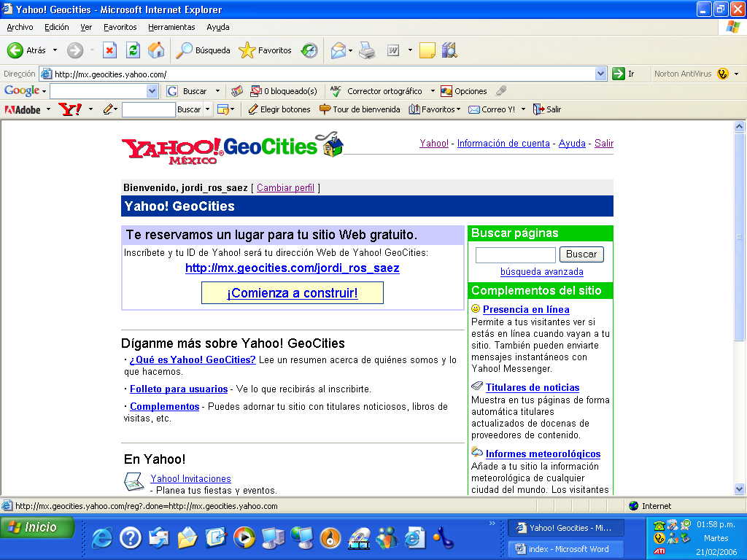Stop loading the page
The image size is (747, 560).
point(109,50)
